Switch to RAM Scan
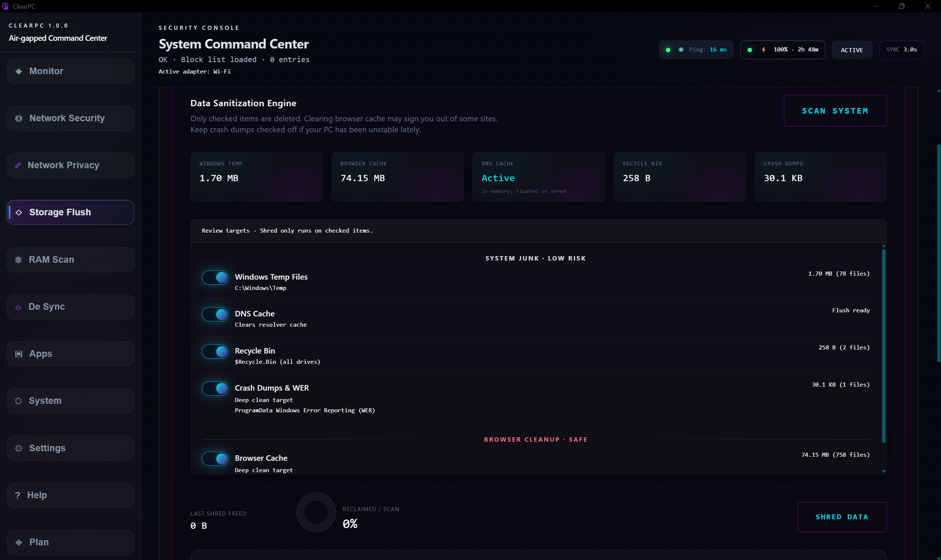 [x=70, y=260]
